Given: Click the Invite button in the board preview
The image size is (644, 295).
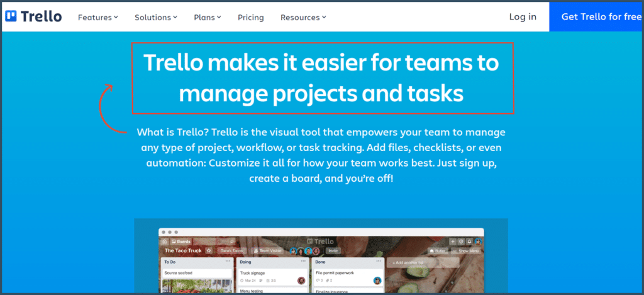Looking at the screenshot, I should coord(333,250).
